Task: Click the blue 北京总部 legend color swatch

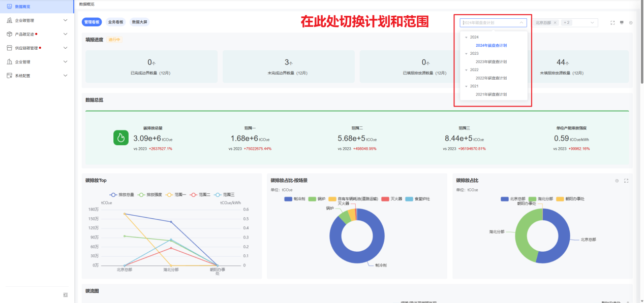Action: click(x=504, y=198)
